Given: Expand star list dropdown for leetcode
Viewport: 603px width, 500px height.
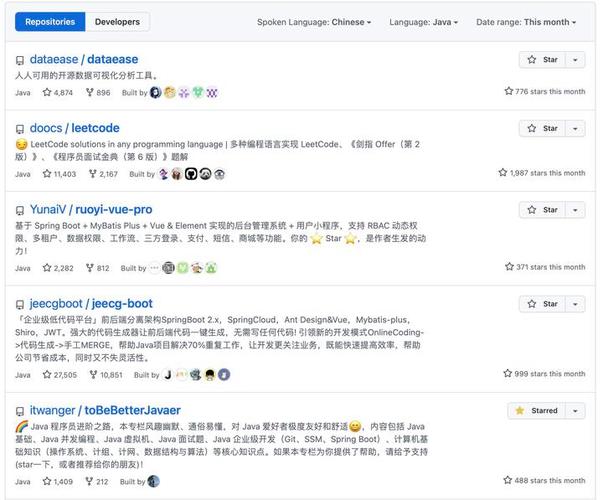Looking at the screenshot, I should [575, 128].
